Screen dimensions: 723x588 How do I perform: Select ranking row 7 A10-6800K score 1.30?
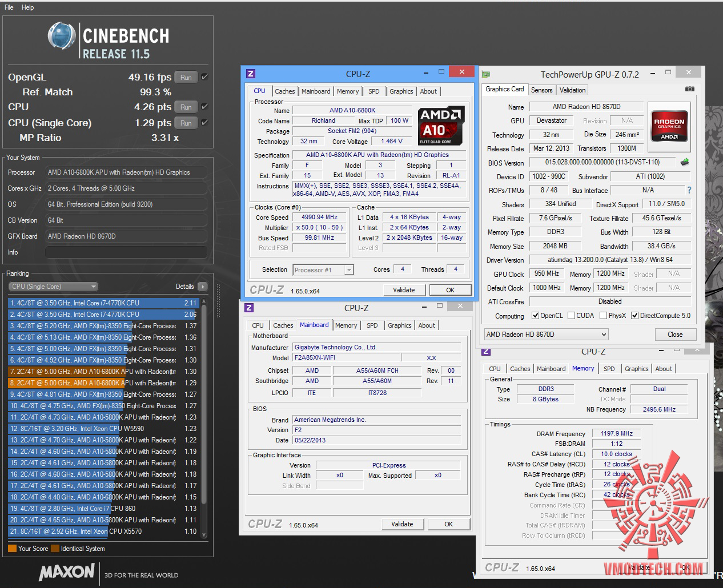[103, 372]
